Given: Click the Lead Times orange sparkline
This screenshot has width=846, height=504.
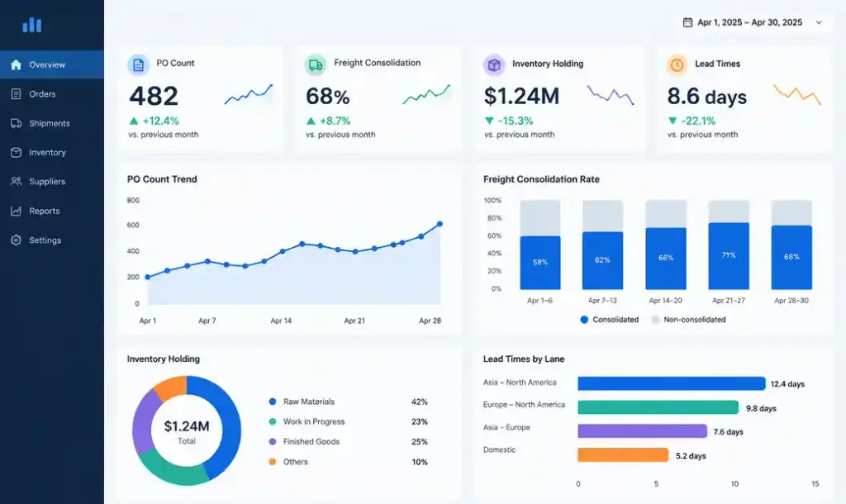Looking at the screenshot, I should (797, 94).
